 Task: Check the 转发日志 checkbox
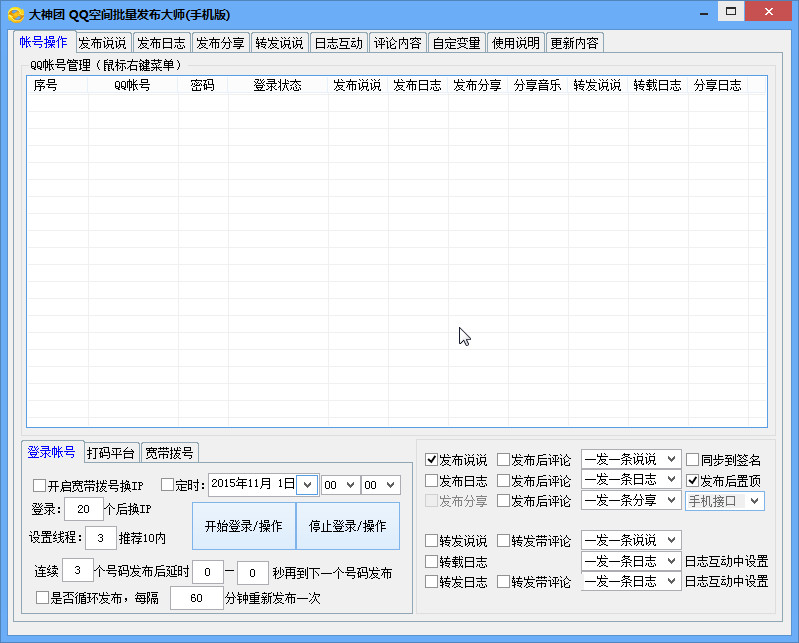coord(431,581)
